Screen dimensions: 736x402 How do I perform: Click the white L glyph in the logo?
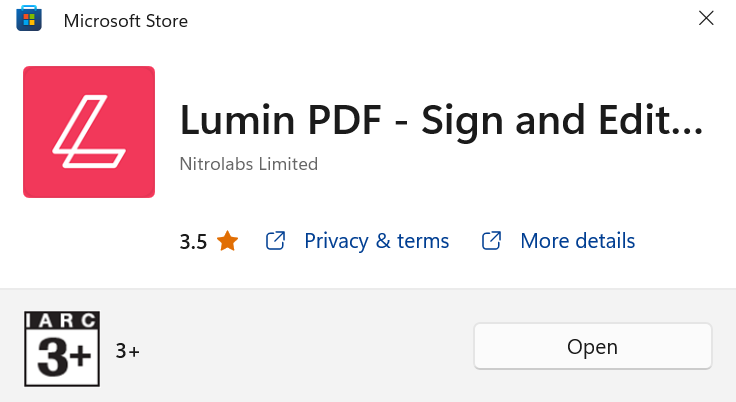coord(89,131)
